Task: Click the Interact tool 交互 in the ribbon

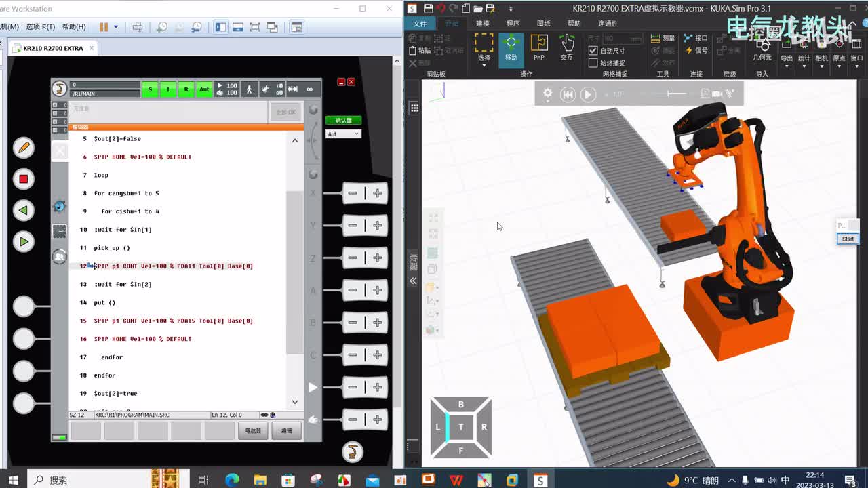Action: coord(567,47)
